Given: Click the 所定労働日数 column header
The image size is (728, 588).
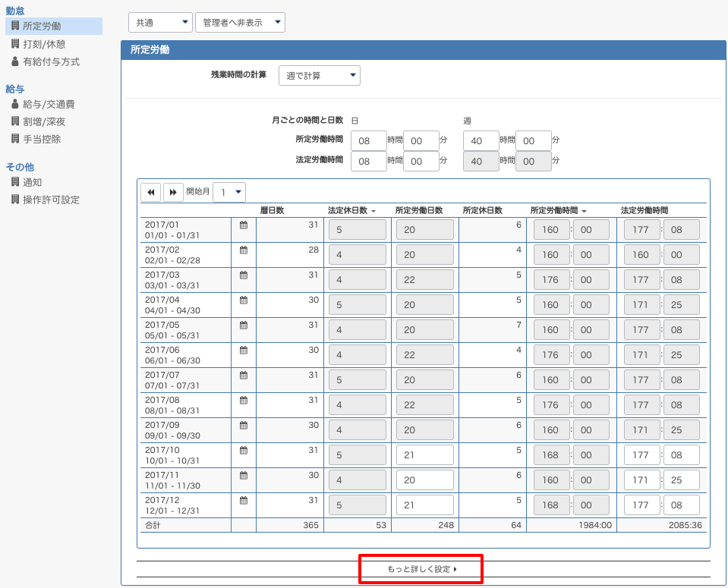Looking at the screenshot, I should (419, 210).
